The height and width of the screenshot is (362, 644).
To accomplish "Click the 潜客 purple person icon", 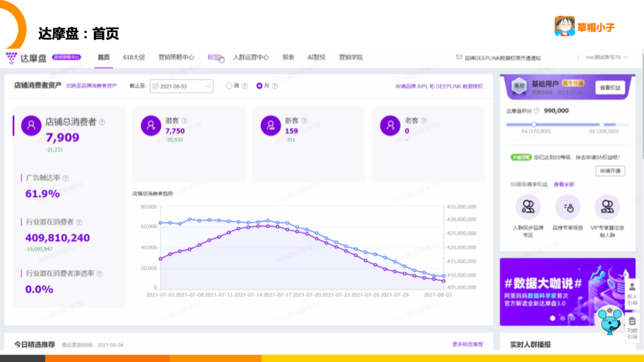I will [151, 125].
